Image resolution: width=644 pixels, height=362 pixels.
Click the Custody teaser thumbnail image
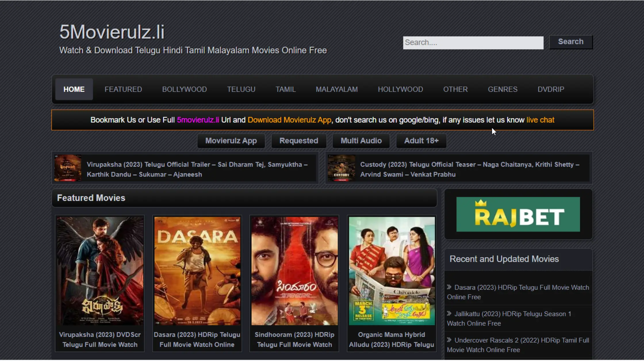[x=342, y=168]
